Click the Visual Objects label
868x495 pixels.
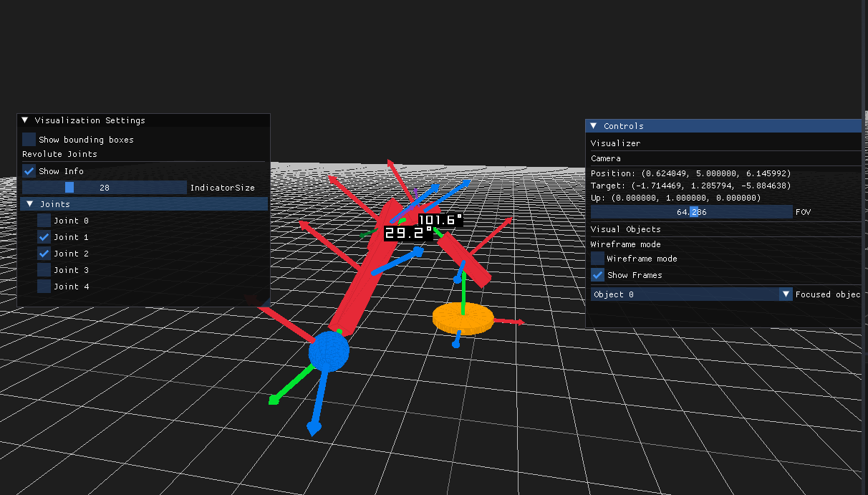(626, 229)
